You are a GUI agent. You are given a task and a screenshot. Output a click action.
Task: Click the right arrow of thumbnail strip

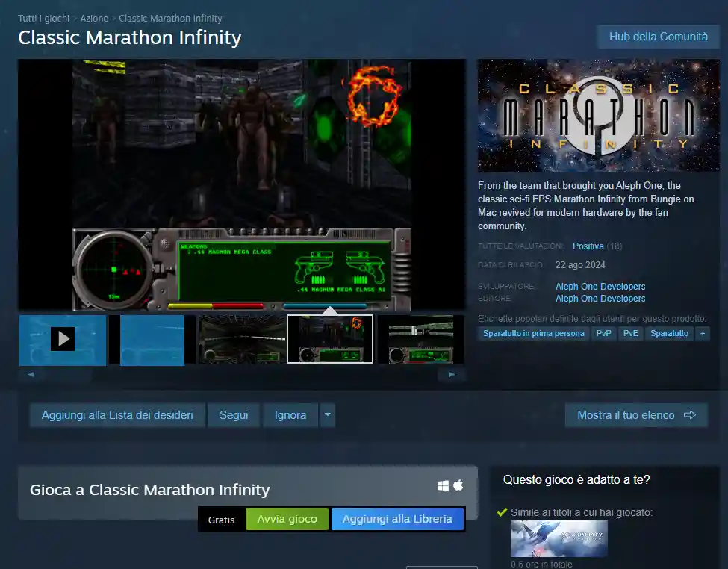[452, 374]
